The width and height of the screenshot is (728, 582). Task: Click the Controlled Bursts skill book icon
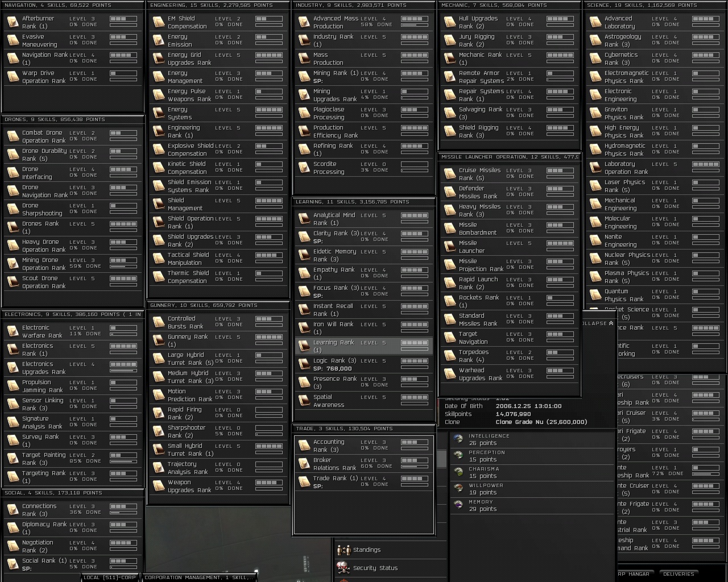(x=159, y=322)
